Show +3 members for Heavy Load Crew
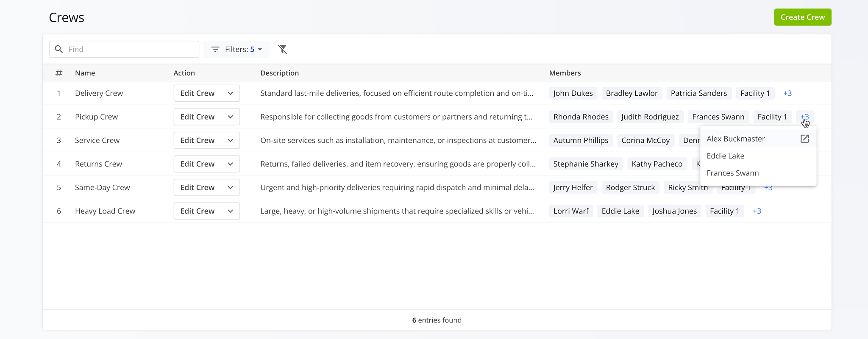The height and width of the screenshot is (339, 868). pyautogui.click(x=757, y=211)
